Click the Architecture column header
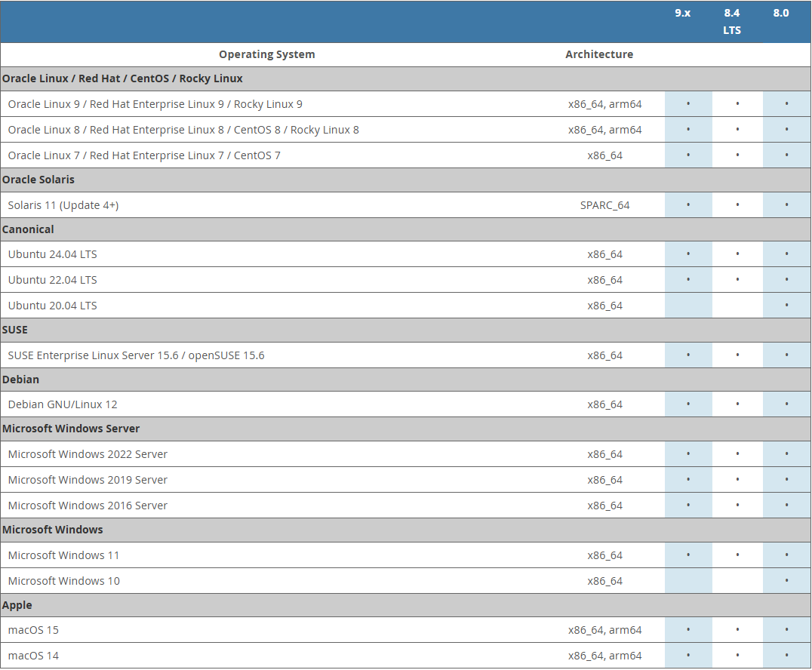This screenshot has height=670, width=812. pos(599,54)
